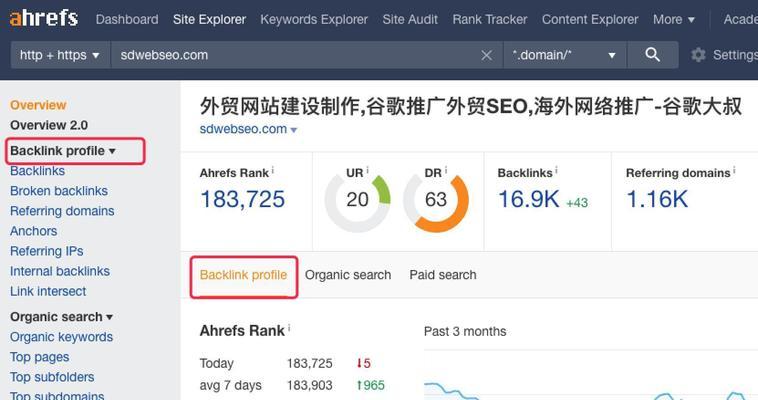Open the Referring IPs report
Viewport: 758px width, 400px height.
[x=46, y=251]
